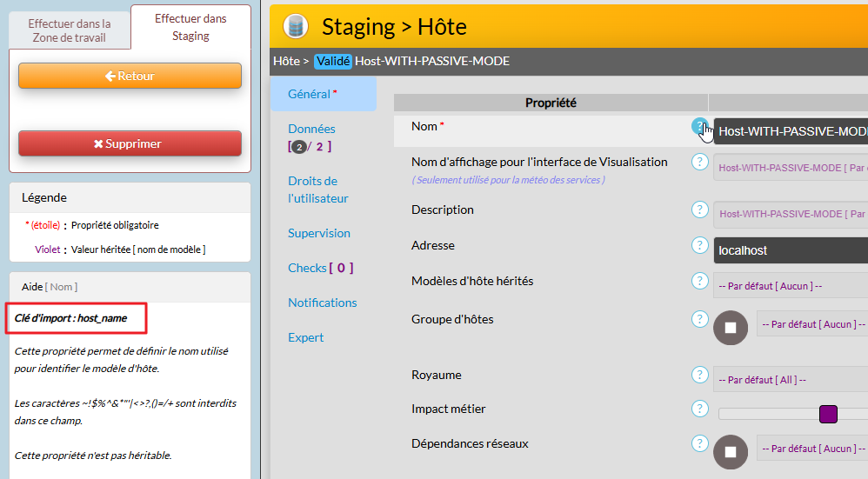Open help for Modèles d'hôte hérités
Image resolution: width=868 pixels, height=479 pixels.
coord(699,281)
